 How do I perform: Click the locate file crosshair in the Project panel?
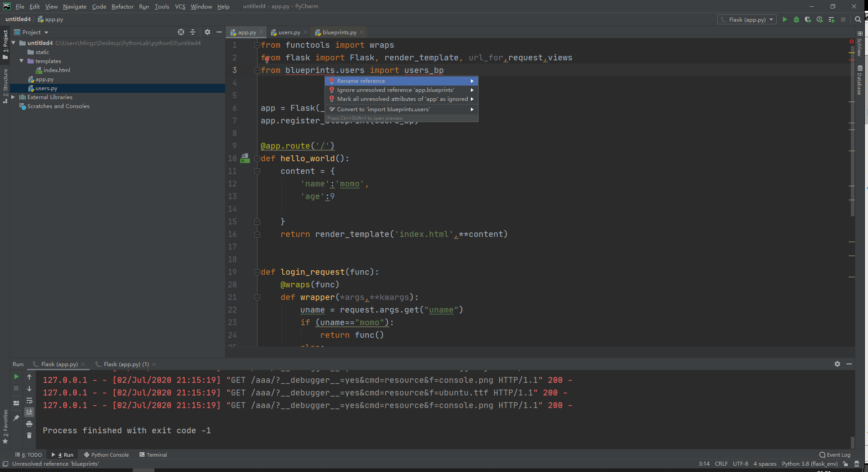click(x=181, y=32)
